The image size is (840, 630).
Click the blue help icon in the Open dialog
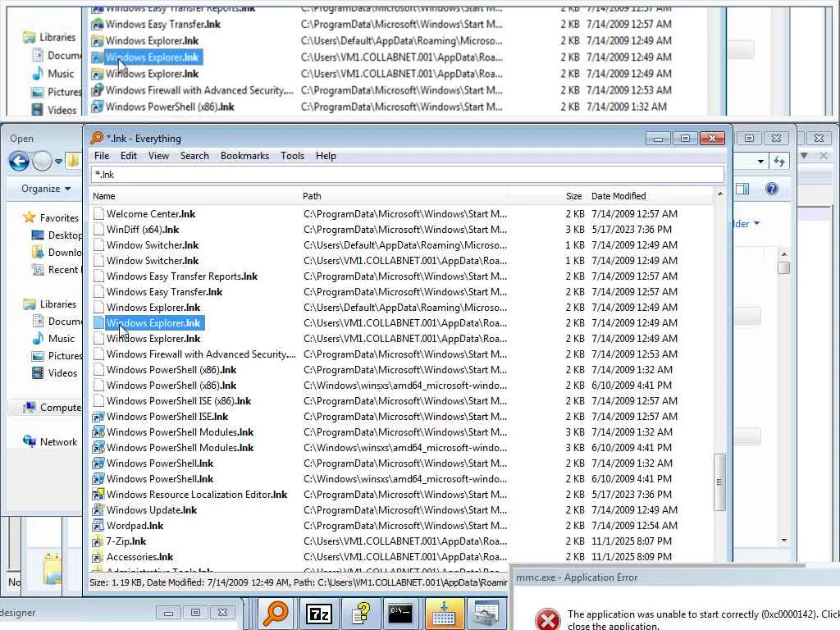[771, 189]
